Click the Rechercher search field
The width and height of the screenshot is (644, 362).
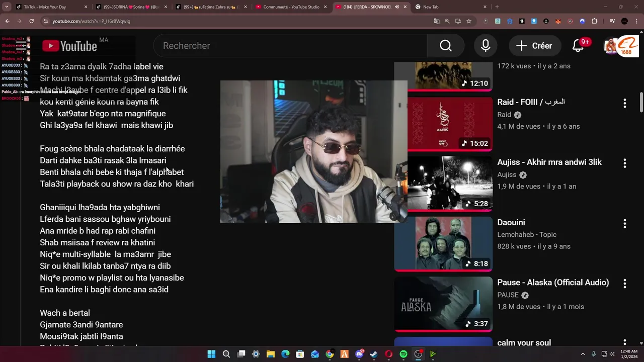[290, 46]
